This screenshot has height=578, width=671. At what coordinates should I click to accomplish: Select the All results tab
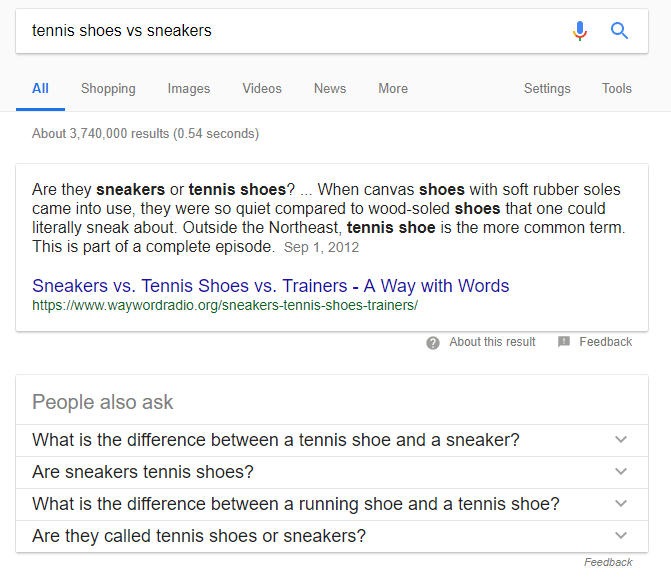(40, 88)
